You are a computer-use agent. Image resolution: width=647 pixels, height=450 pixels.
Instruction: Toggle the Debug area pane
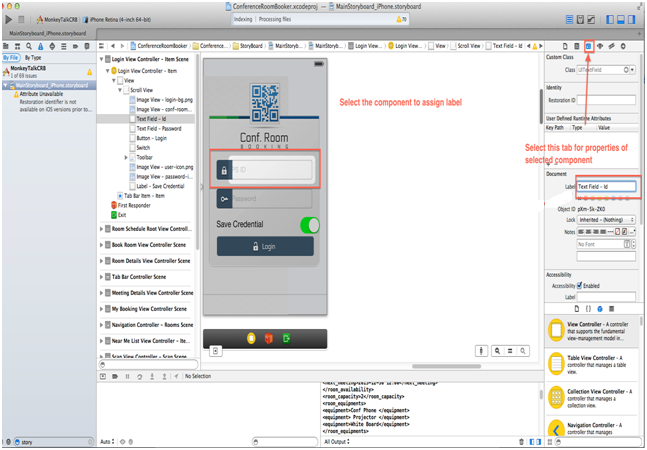tap(621, 19)
